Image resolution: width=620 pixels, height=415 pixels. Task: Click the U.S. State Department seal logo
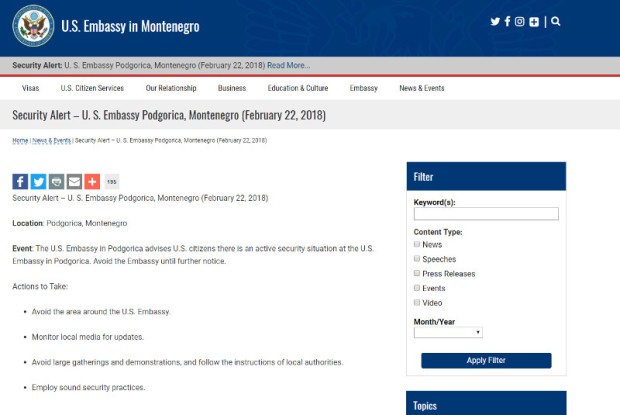click(x=33, y=26)
